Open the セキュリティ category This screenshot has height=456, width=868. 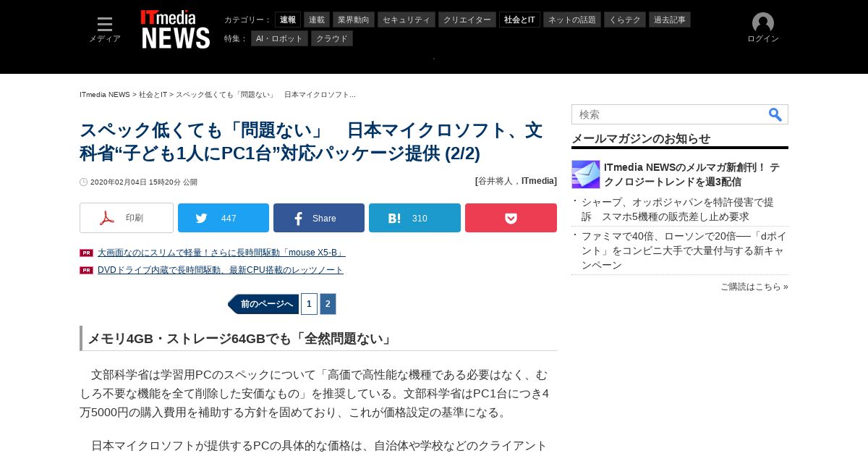[407, 20]
